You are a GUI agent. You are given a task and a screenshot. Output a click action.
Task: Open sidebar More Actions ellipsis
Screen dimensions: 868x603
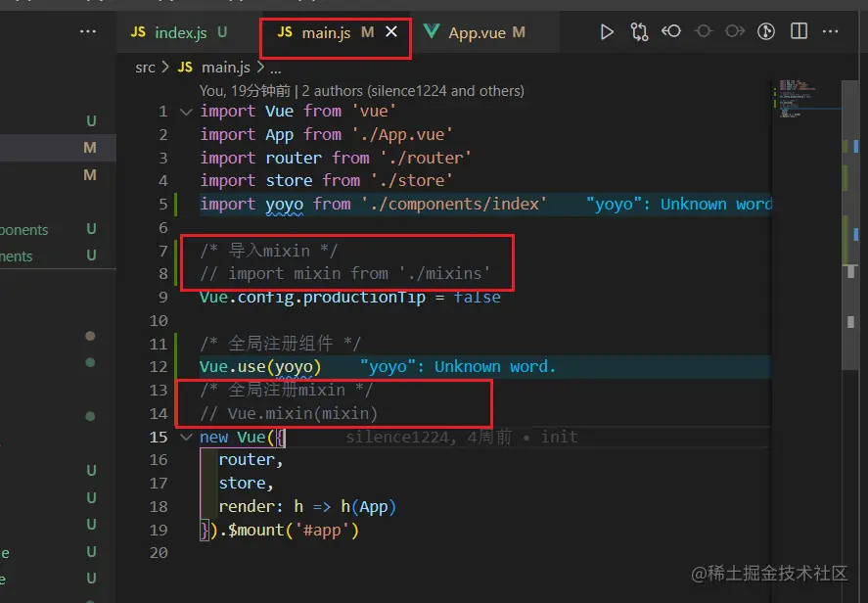point(87,31)
